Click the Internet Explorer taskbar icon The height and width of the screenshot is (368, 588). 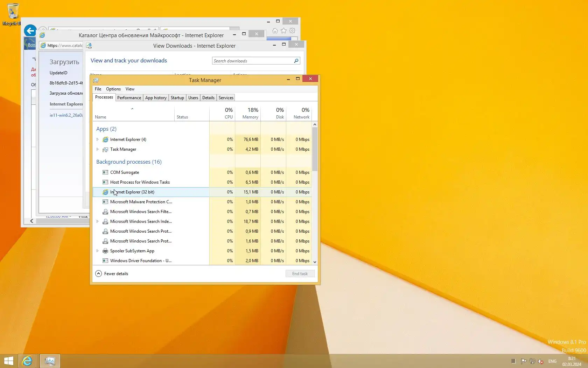coord(27,361)
